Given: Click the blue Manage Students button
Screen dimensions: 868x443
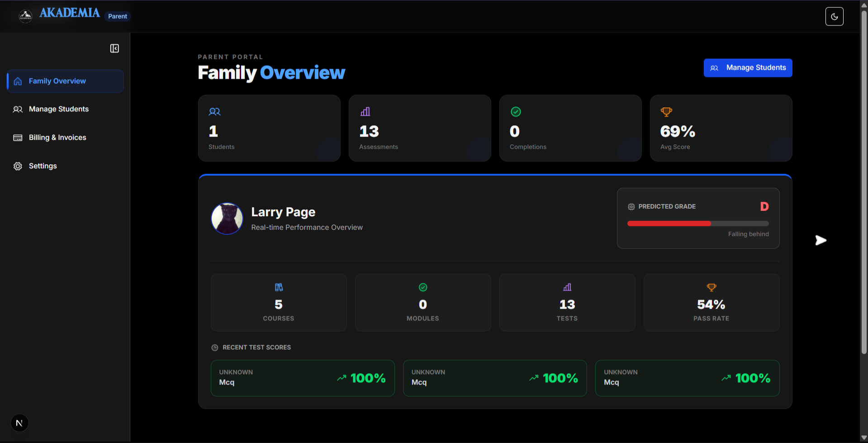Looking at the screenshot, I should pyautogui.click(x=748, y=68).
